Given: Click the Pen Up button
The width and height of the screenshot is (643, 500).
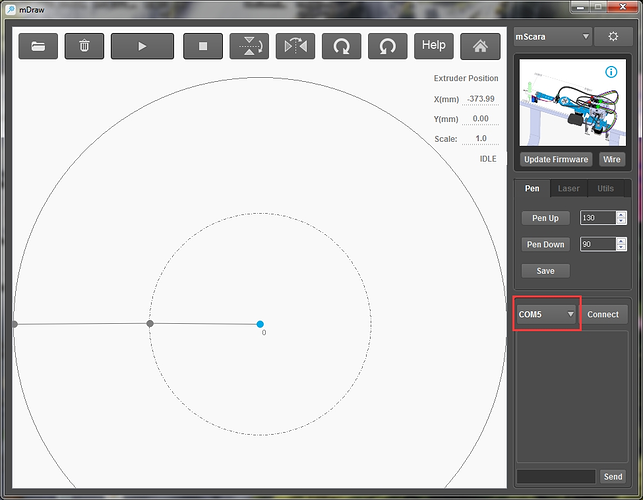Looking at the screenshot, I should tap(545, 218).
